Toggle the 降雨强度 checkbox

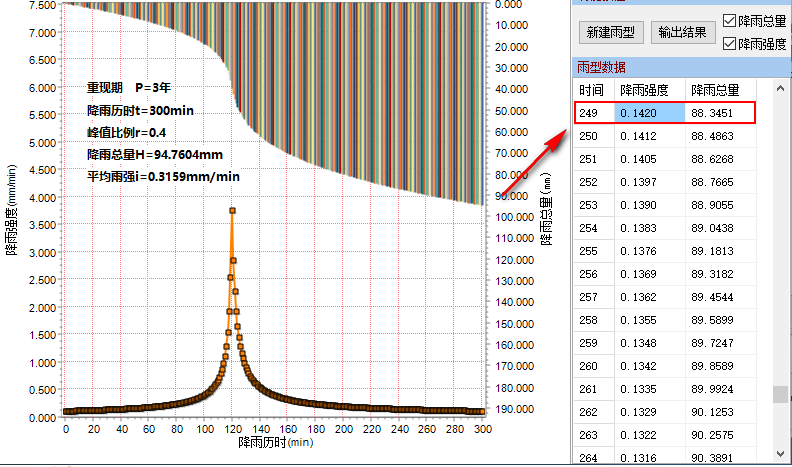point(729,44)
